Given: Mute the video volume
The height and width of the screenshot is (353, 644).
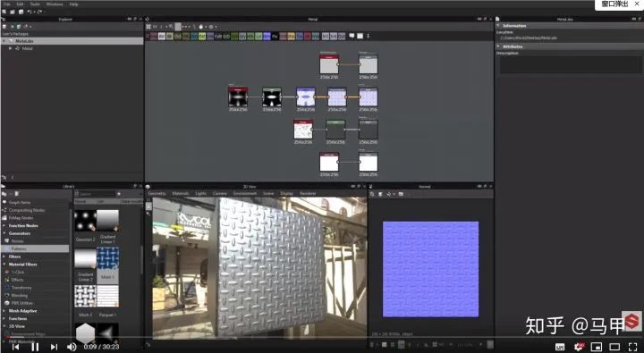Looking at the screenshot, I should pos(72,347).
